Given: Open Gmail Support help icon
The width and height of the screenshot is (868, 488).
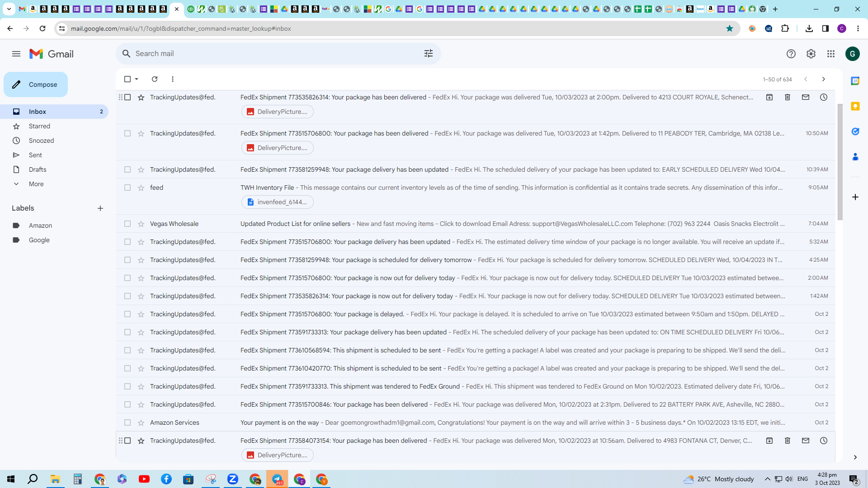Looking at the screenshot, I should click(791, 54).
